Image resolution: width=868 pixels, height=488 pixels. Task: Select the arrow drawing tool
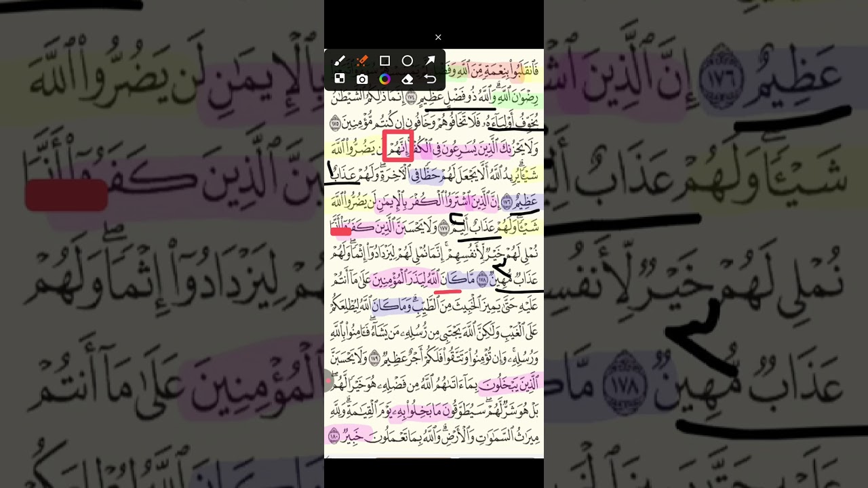(430, 61)
